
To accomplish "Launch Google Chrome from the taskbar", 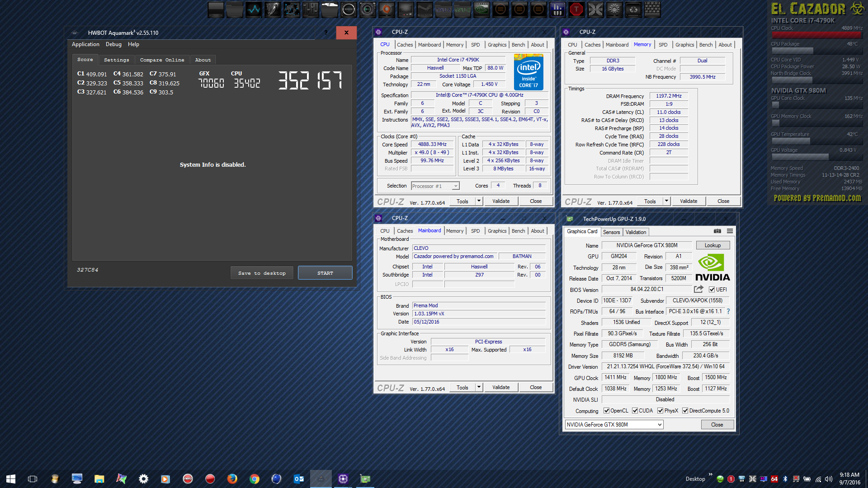I will point(254,479).
